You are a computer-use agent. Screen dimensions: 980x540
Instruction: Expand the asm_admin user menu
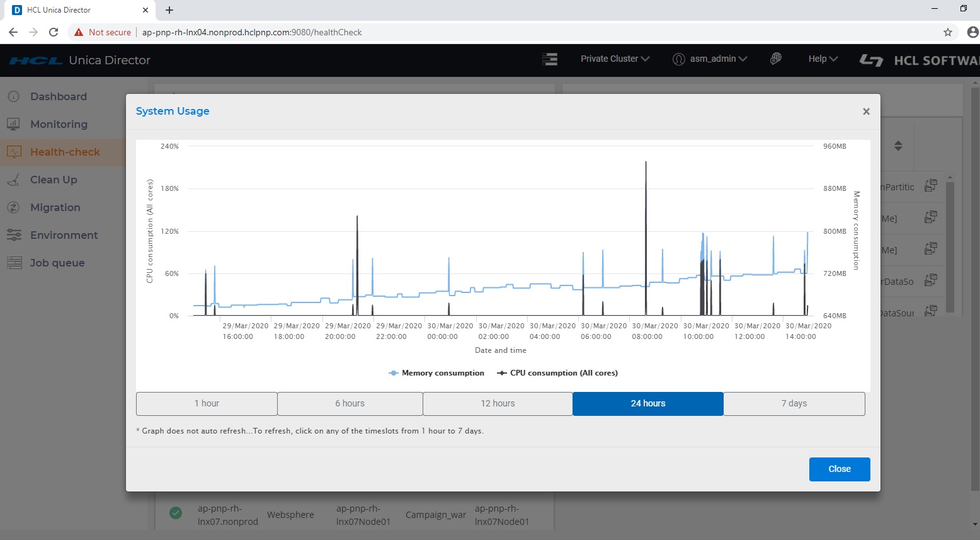(710, 59)
